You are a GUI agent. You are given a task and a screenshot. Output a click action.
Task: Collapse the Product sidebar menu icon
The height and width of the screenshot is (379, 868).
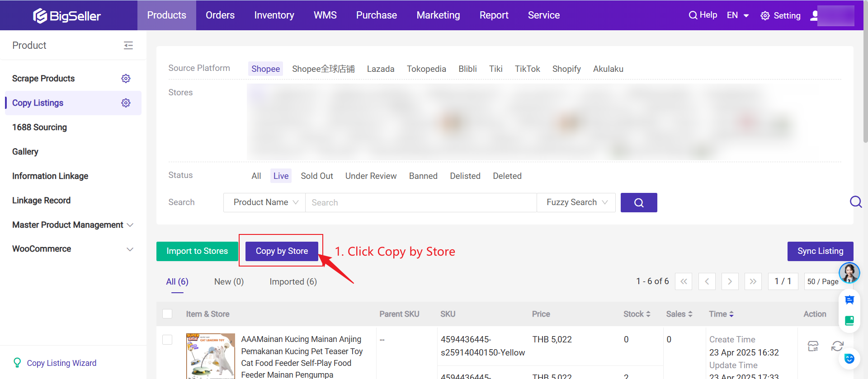(128, 45)
